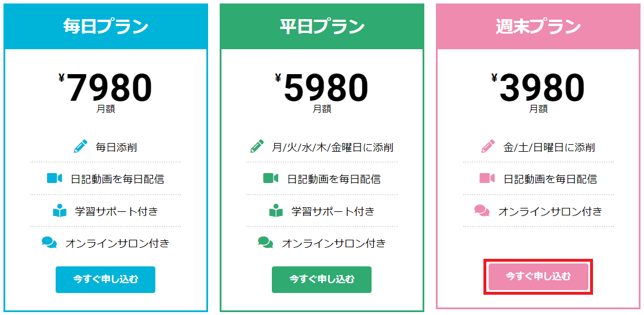Viewport: 644px width, 315px height.
Task: Select the 週末プラン header
Action: [539, 27]
